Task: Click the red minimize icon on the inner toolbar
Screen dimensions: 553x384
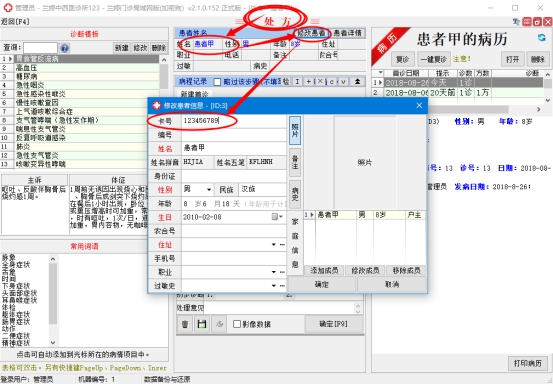Action: click(x=527, y=22)
